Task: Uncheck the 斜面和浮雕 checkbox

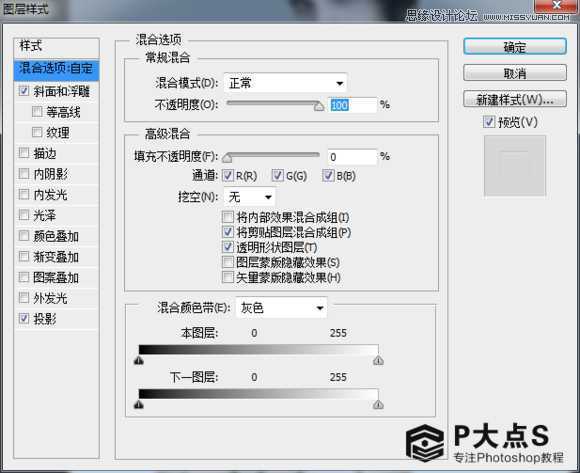Action: (x=24, y=91)
